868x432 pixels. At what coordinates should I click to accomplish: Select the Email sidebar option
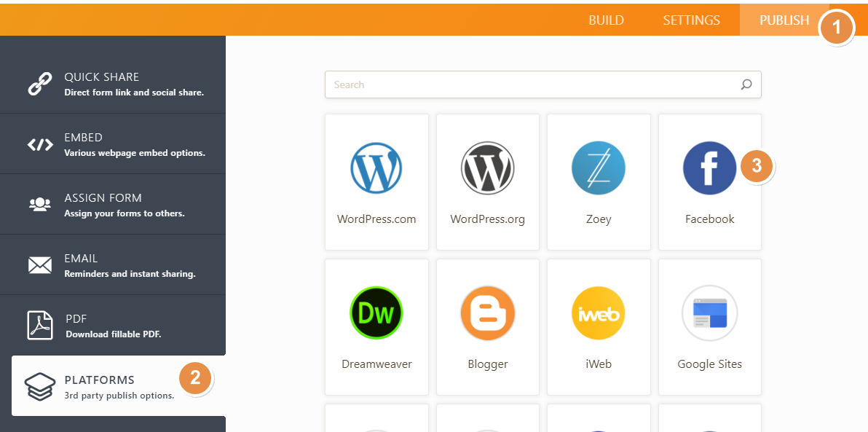click(113, 265)
